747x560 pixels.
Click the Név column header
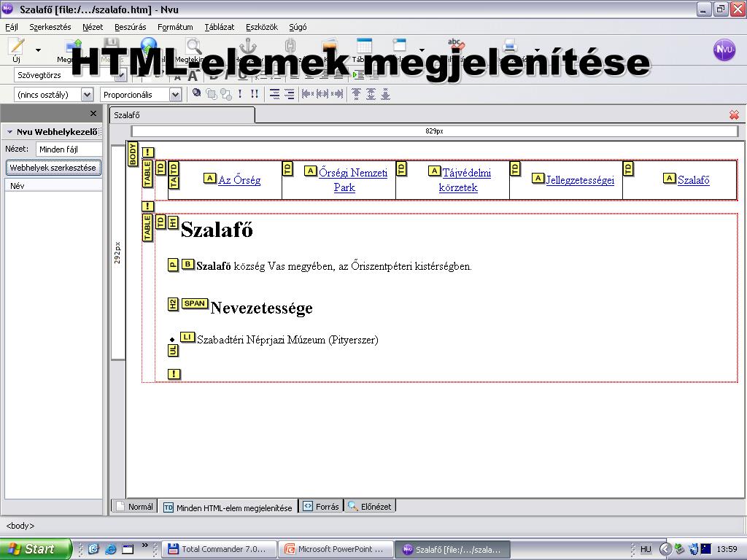53,186
